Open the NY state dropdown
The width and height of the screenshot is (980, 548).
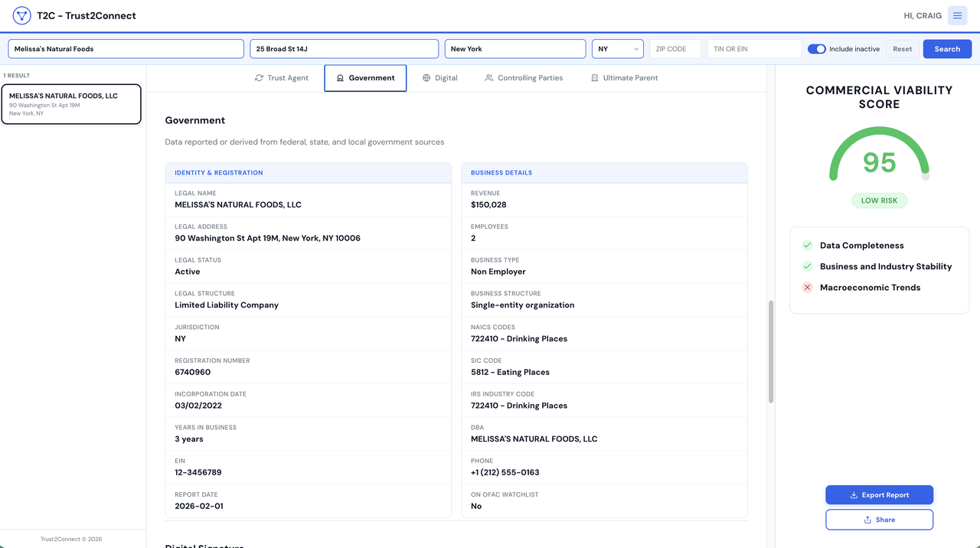click(618, 49)
